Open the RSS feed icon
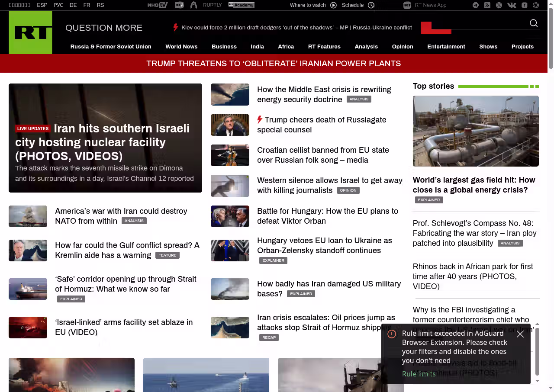The image size is (554, 392). tap(487, 5)
